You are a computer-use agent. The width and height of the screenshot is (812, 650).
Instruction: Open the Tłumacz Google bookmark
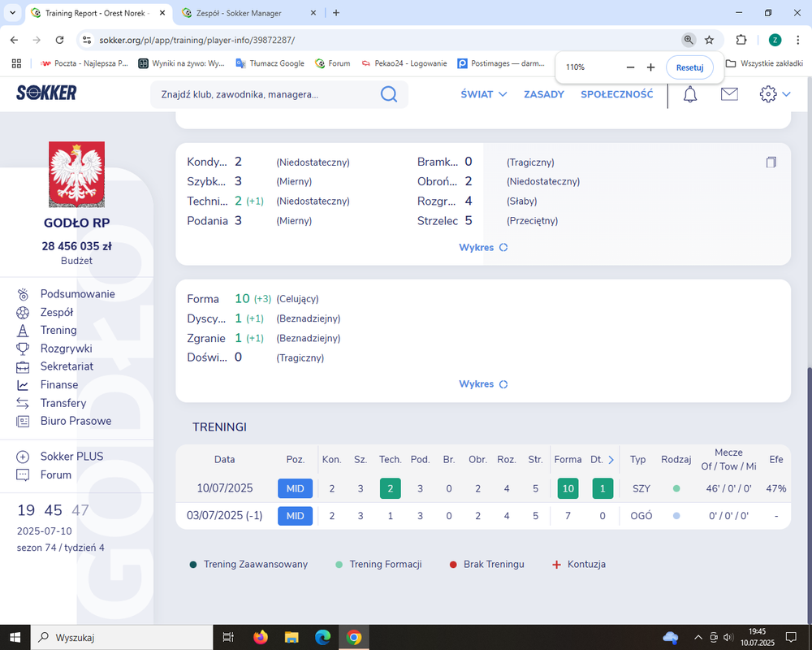pos(270,63)
